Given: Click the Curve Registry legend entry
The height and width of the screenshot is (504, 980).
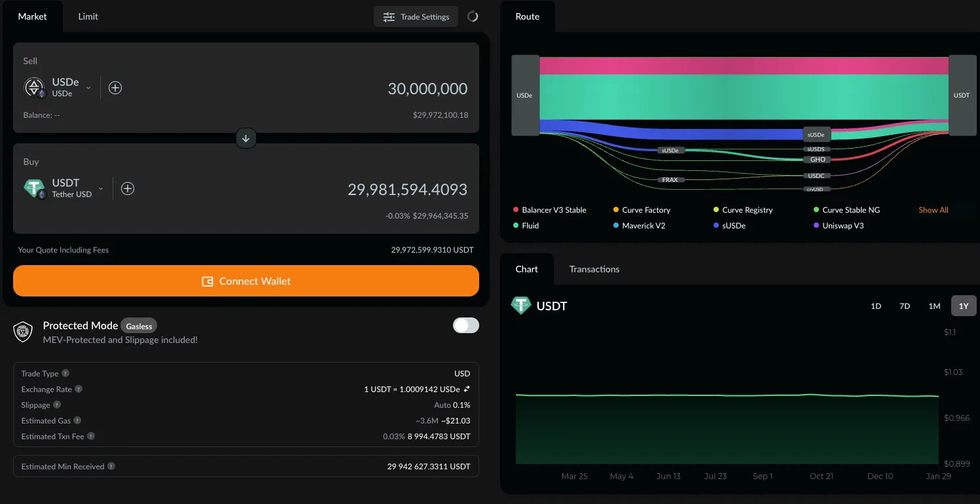Looking at the screenshot, I should pyautogui.click(x=743, y=210).
